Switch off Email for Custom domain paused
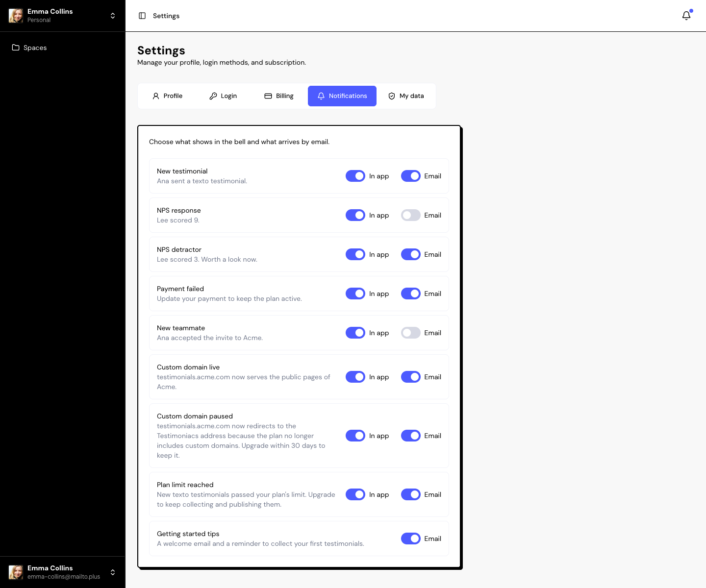The height and width of the screenshot is (588, 706). 411,436
